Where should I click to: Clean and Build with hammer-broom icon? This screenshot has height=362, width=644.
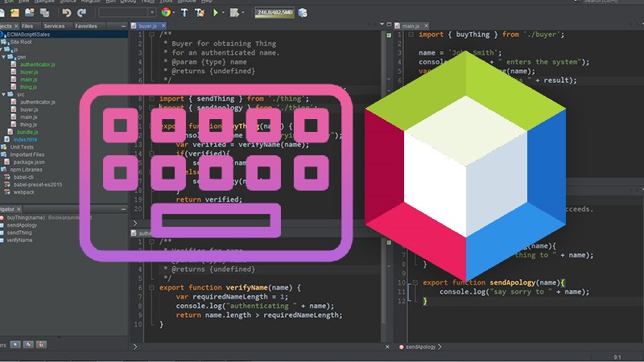click(200, 13)
